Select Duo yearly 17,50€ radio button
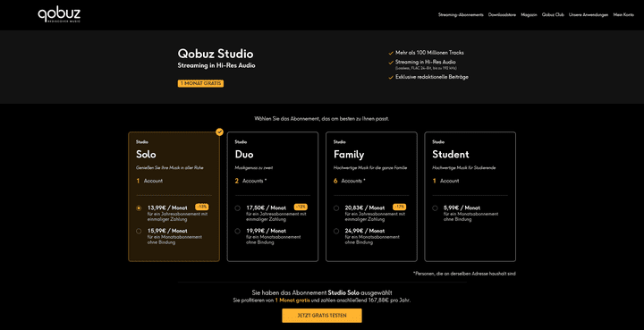The image size is (644, 330). pyautogui.click(x=237, y=208)
